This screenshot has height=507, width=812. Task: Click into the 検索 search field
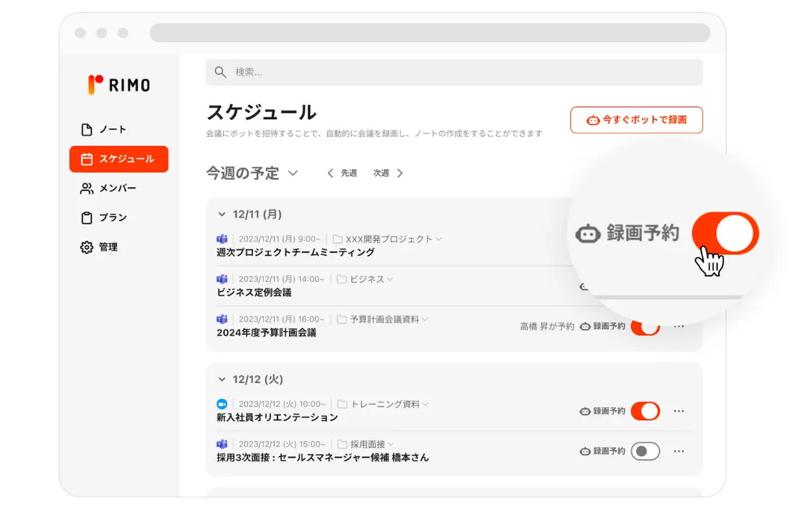pos(458,72)
